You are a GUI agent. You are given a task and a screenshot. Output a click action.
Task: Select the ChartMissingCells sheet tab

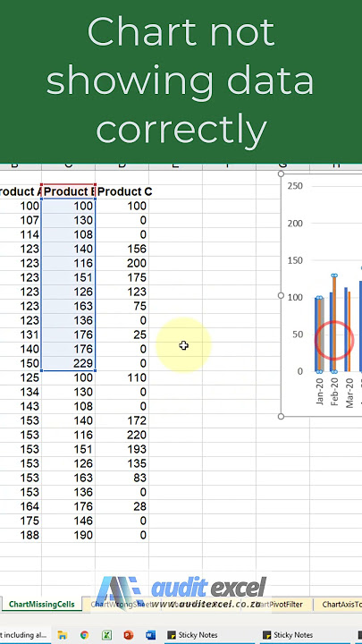click(41, 604)
